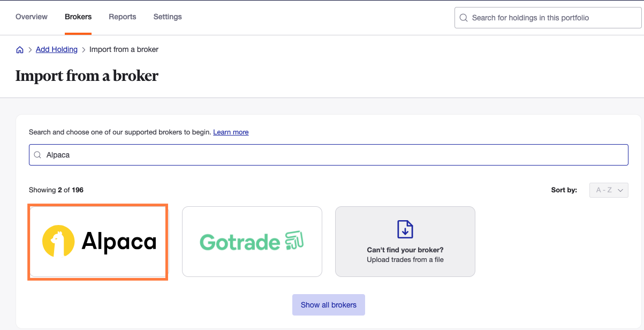The height and width of the screenshot is (330, 644).
Task: Switch to the Reports tab
Action: [x=123, y=17]
